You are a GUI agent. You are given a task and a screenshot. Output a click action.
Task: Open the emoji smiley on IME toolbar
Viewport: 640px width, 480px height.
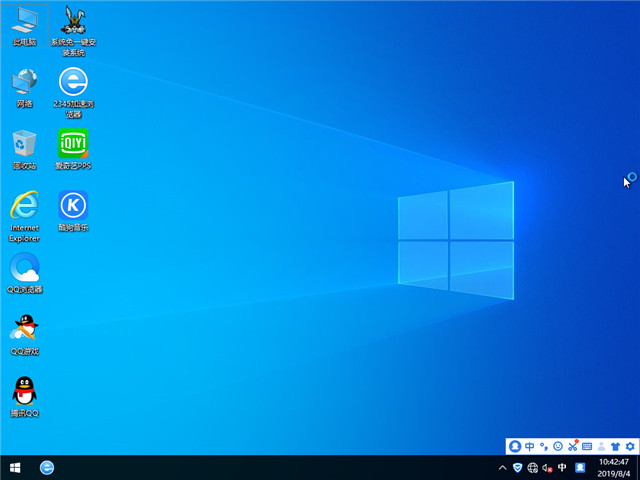[558, 446]
